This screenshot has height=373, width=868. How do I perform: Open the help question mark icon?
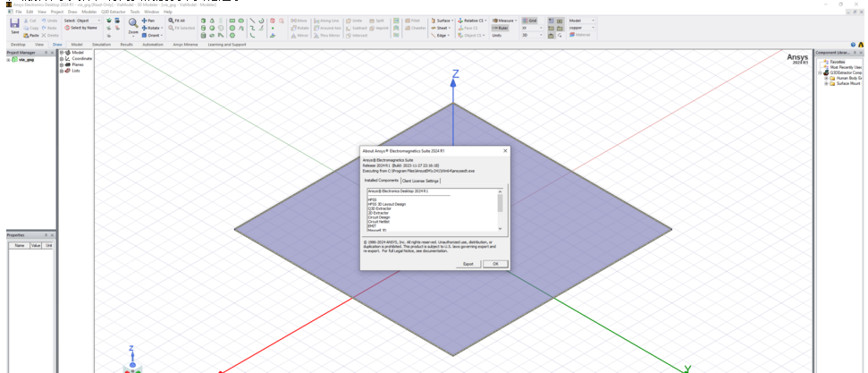coord(853,45)
